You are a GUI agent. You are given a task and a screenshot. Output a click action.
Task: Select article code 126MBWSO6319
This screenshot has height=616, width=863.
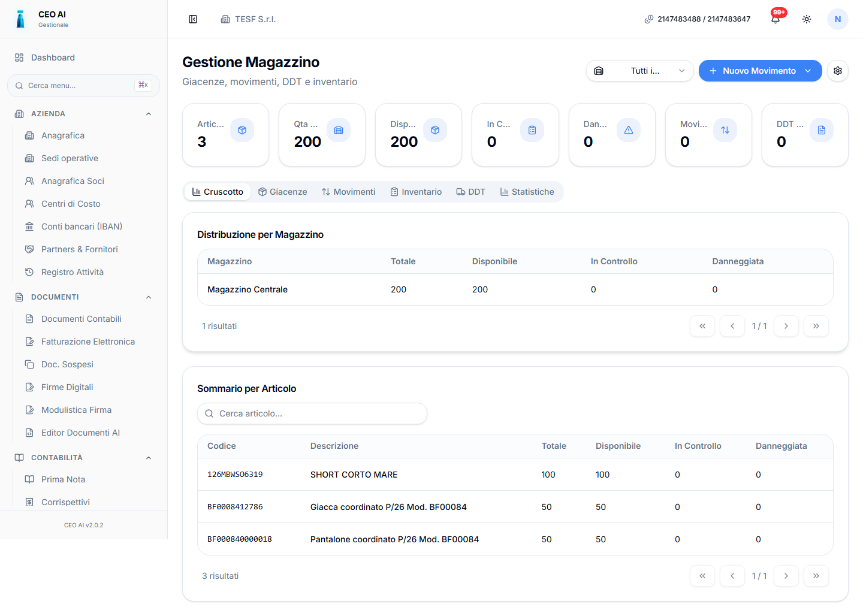[235, 475]
